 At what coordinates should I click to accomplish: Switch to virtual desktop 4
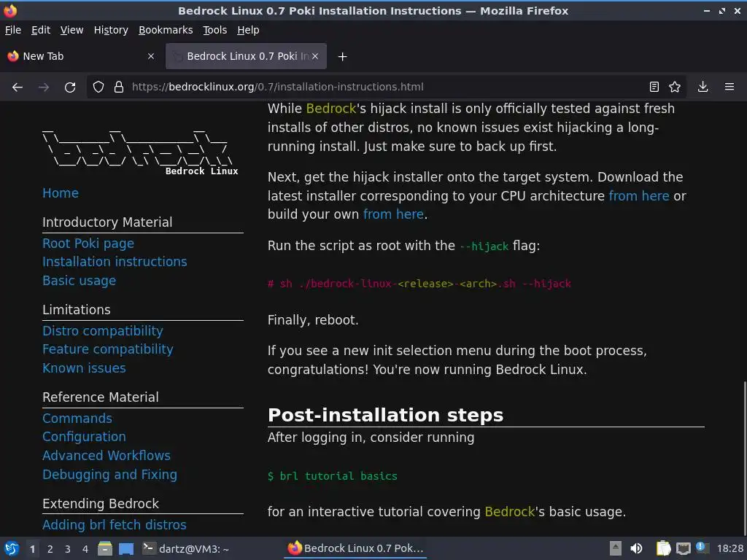85,549
